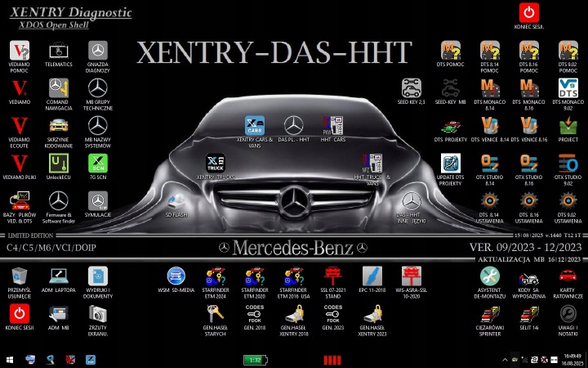Viewport: 588px width, 368px height.
Task: Open Skrzynie Kodowanie icon
Action: tap(59, 126)
